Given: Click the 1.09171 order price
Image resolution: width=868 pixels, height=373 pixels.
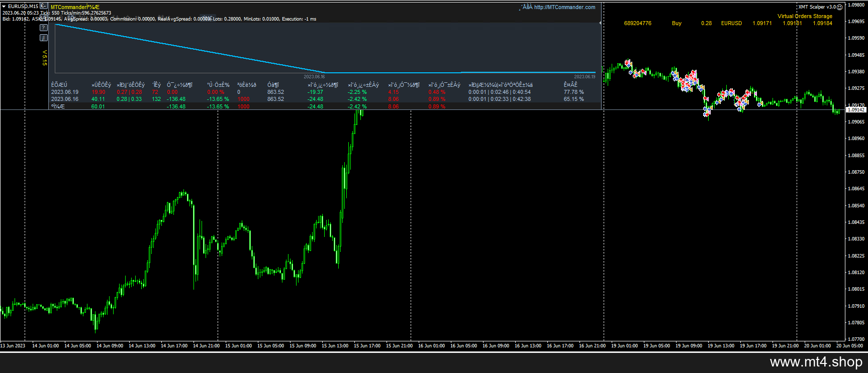Looking at the screenshot, I should point(762,23).
